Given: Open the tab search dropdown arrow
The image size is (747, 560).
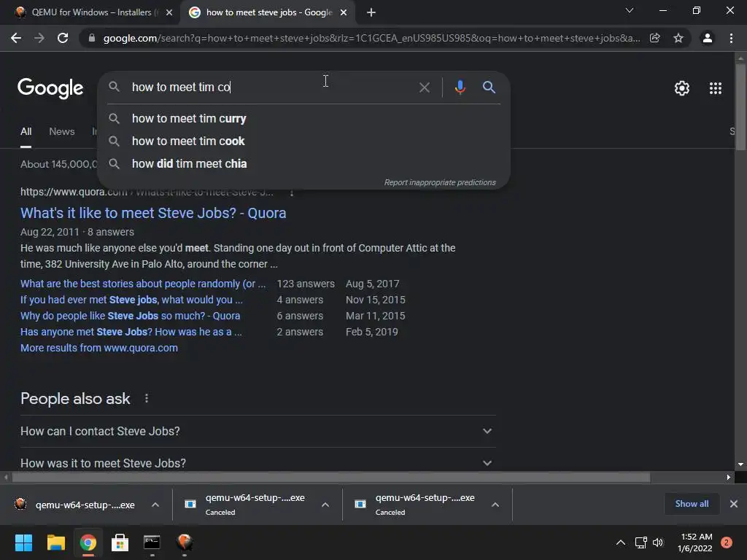Looking at the screenshot, I should [x=630, y=10].
